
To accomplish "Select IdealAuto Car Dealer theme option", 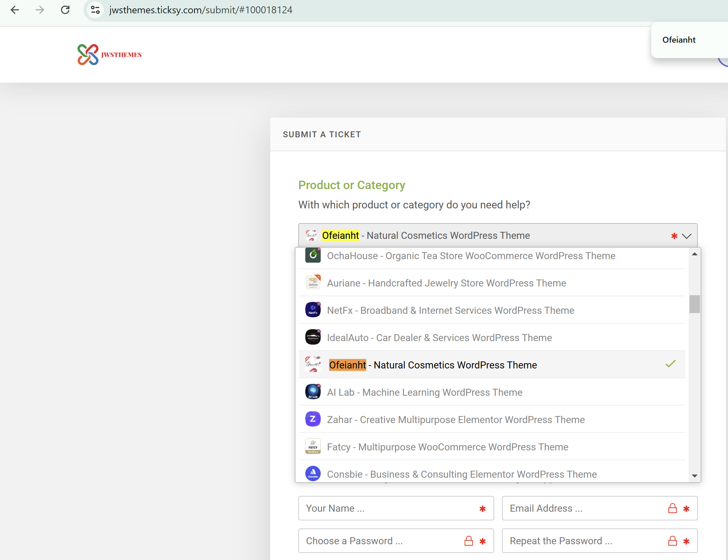I will [x=439, y=338].
